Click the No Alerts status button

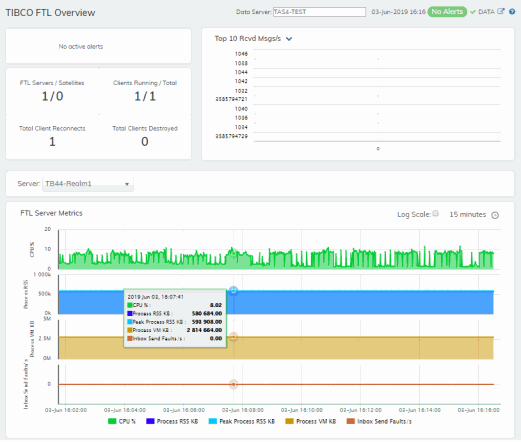pyautogui.click(x=447, y=12)
